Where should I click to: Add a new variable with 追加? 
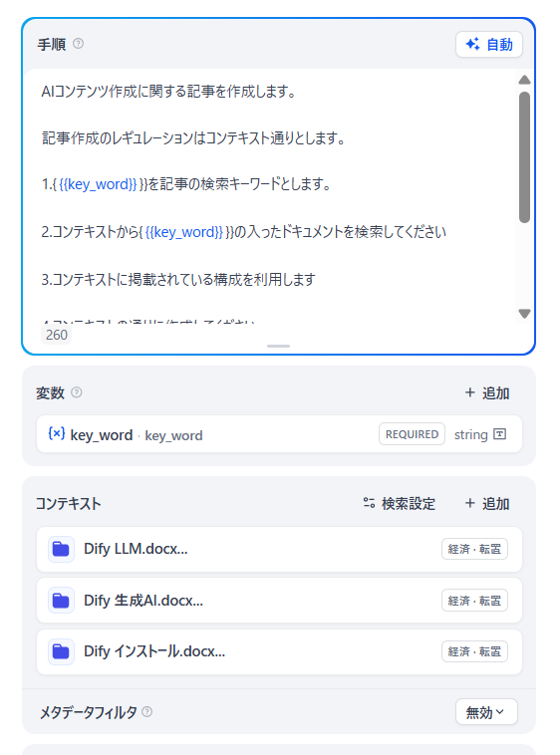pyautogui.click(x=487, y=392)
